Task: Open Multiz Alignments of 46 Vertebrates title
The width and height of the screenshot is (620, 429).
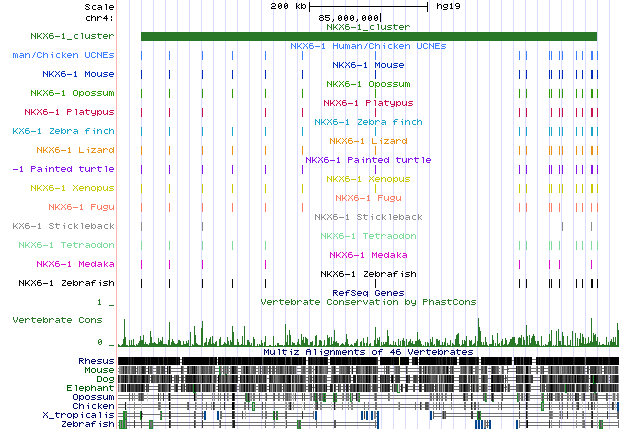Action: (368, 352)
